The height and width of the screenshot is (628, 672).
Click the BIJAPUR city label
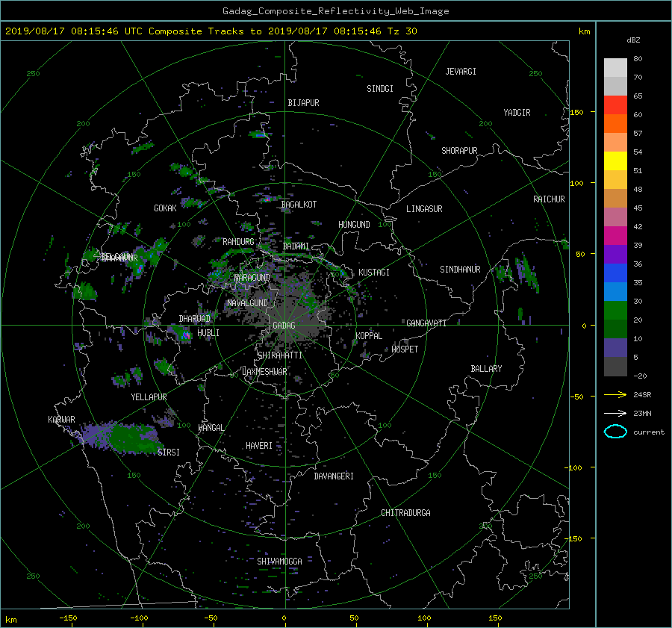click(303, 103)
